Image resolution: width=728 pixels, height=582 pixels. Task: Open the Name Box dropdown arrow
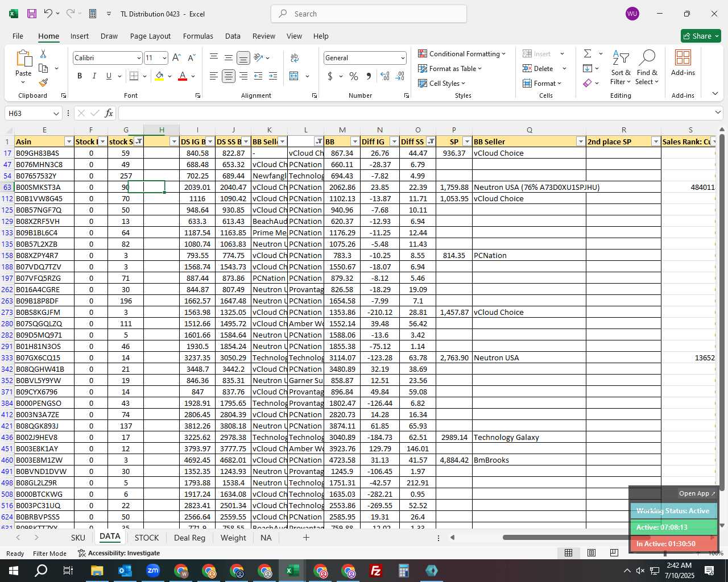pyautogui.click(x=56, y=114)
